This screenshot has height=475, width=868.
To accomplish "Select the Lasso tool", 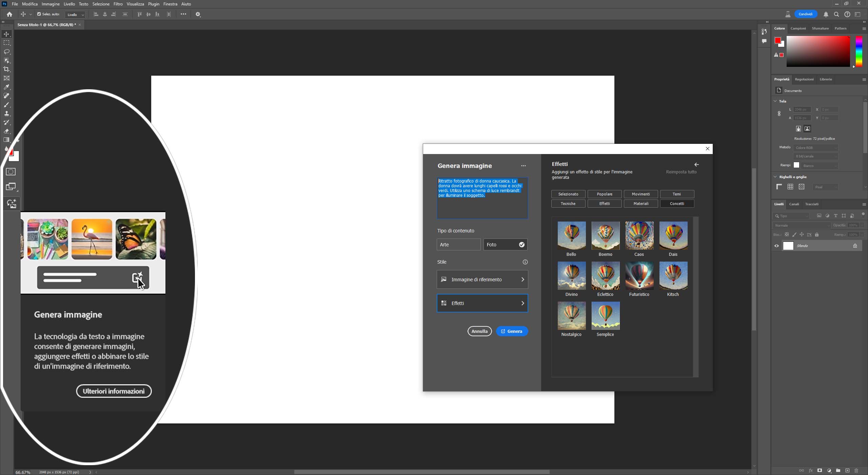I will 6,52.
